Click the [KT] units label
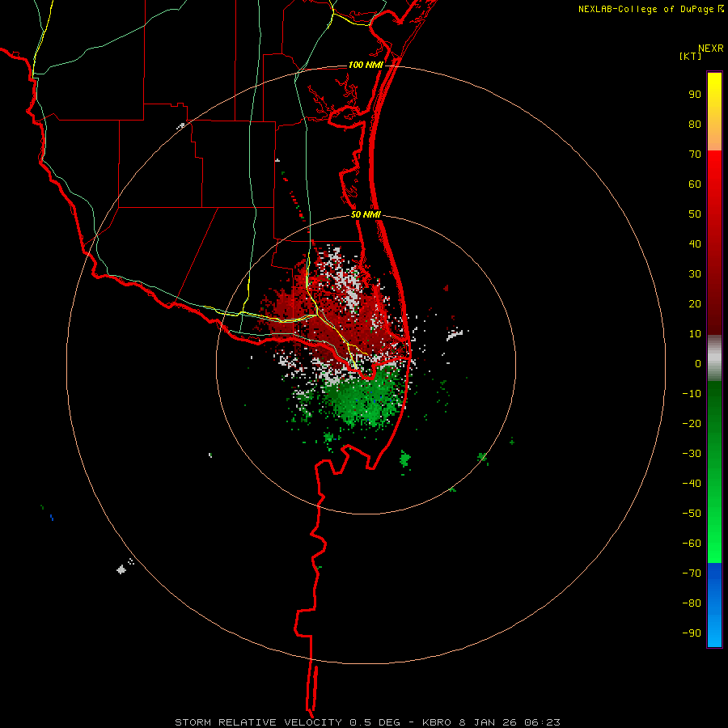This screenshot has width=728, height=728. point(690,56)
